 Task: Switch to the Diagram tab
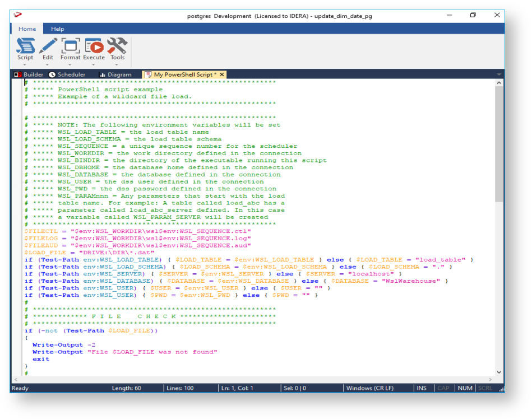pos(115,74)
